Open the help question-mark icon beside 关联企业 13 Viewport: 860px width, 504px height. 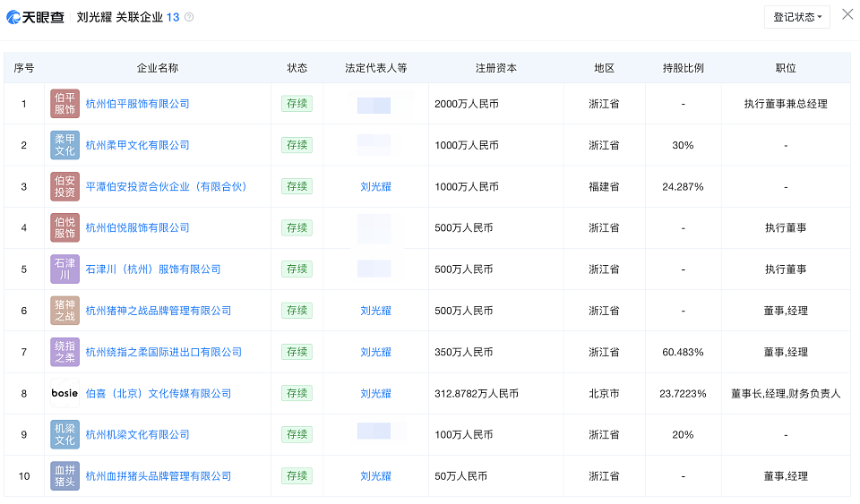(x=189, y=17)
